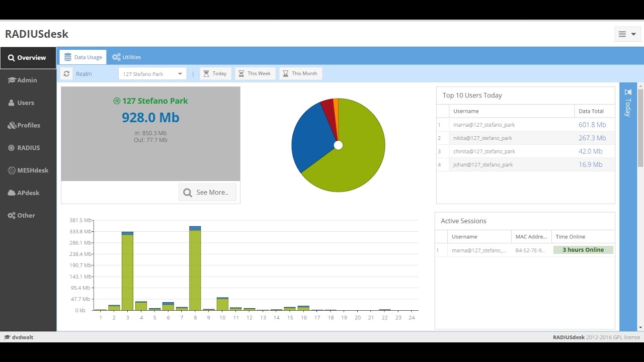The image size is (644, 362).
Task: Select the This Week filter
Action: (255, 73)
